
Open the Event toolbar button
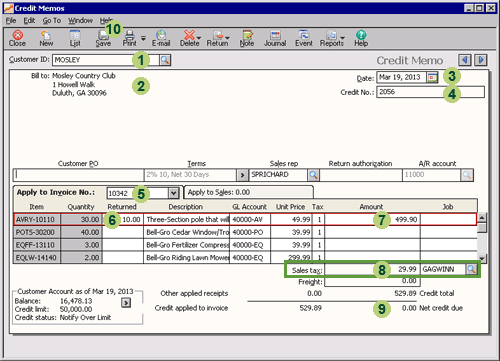click(x=304, y=38)
